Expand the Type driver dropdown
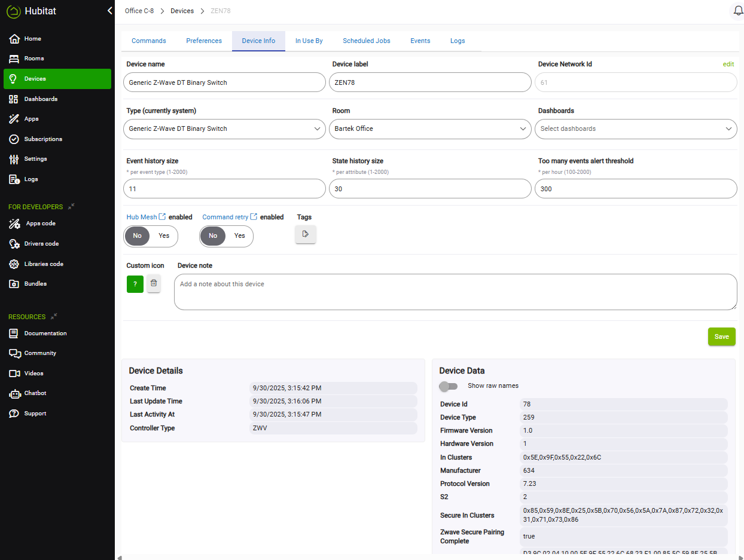 pos(224,129)
